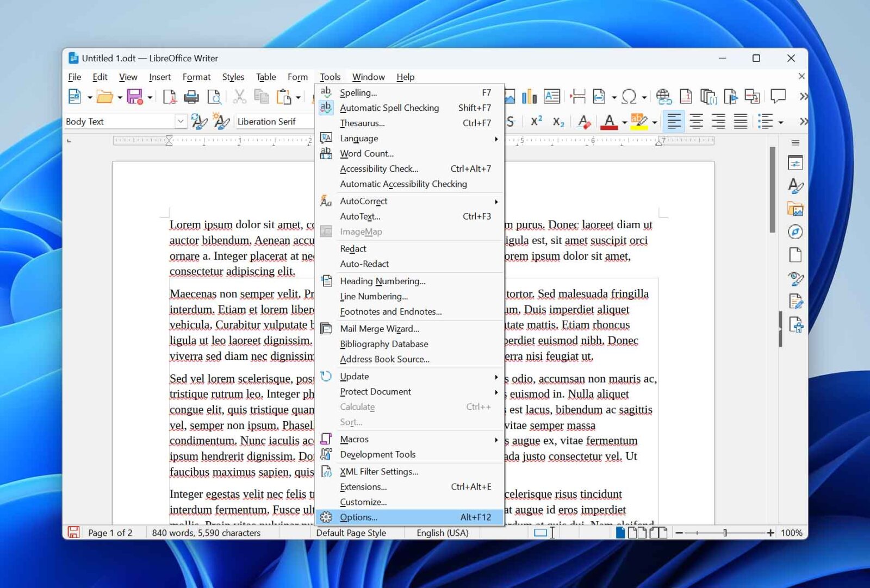
Task: Open the Format menu
Action: click(x=196, y=77)
